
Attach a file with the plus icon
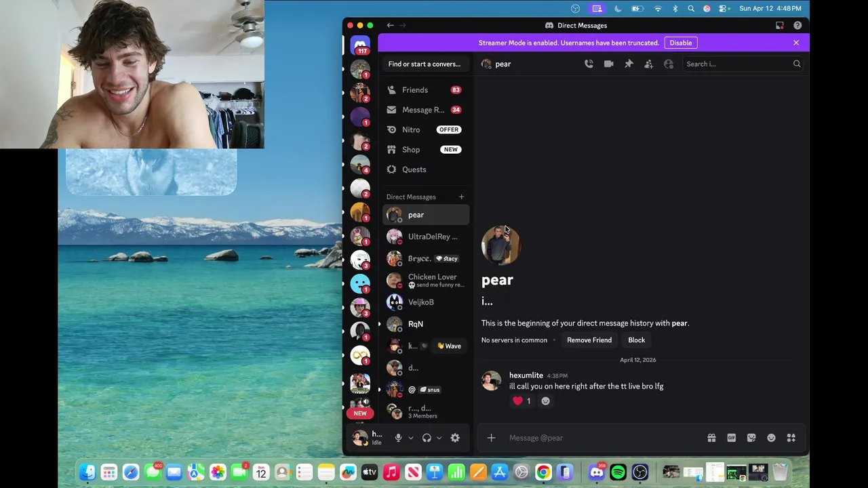(491, 438)
